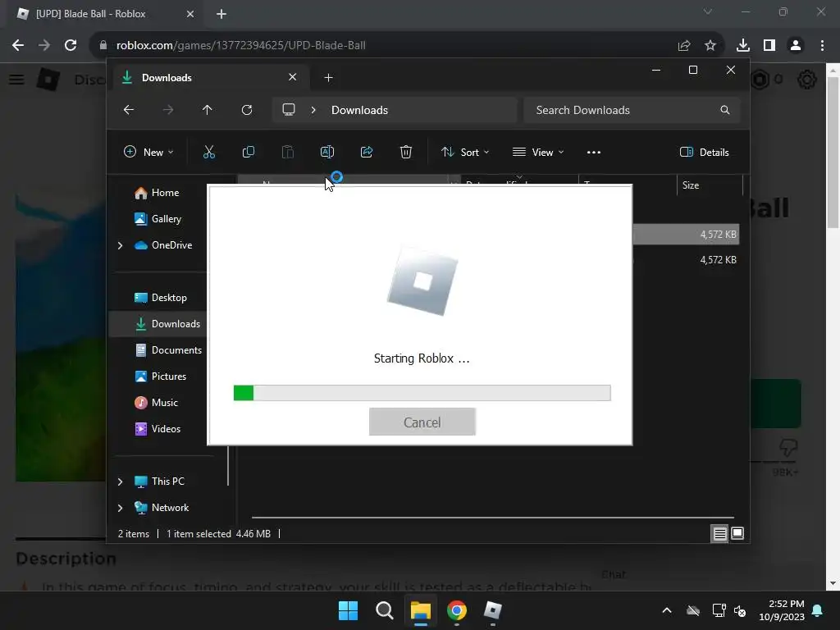
Task: Open the See more ellipsis menu
Action: [x=594, y=152]
